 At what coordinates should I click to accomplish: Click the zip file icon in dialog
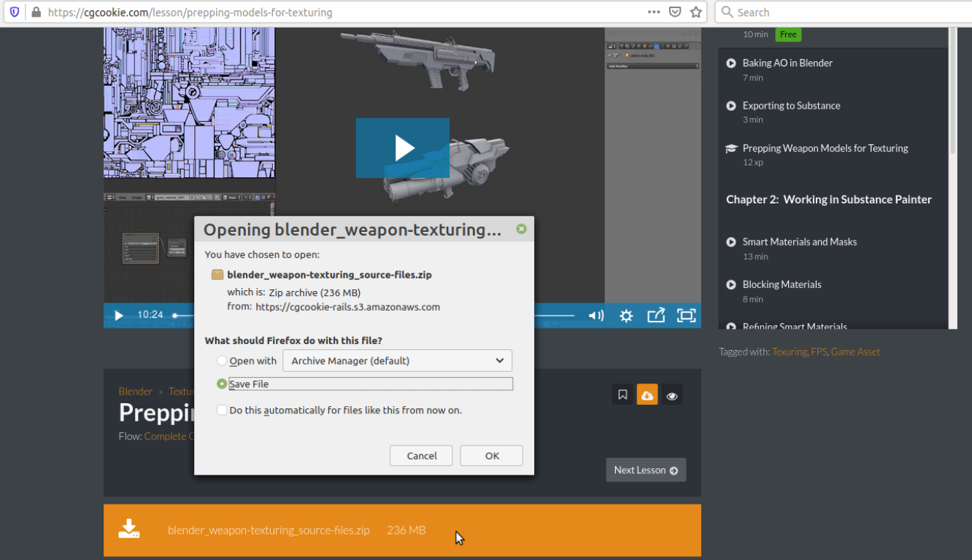click(x=217, y=275)
